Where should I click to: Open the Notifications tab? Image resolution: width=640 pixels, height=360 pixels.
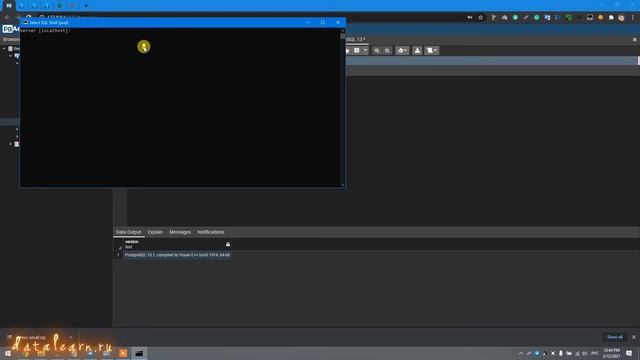pyautogui.click(x=211, y=232)
